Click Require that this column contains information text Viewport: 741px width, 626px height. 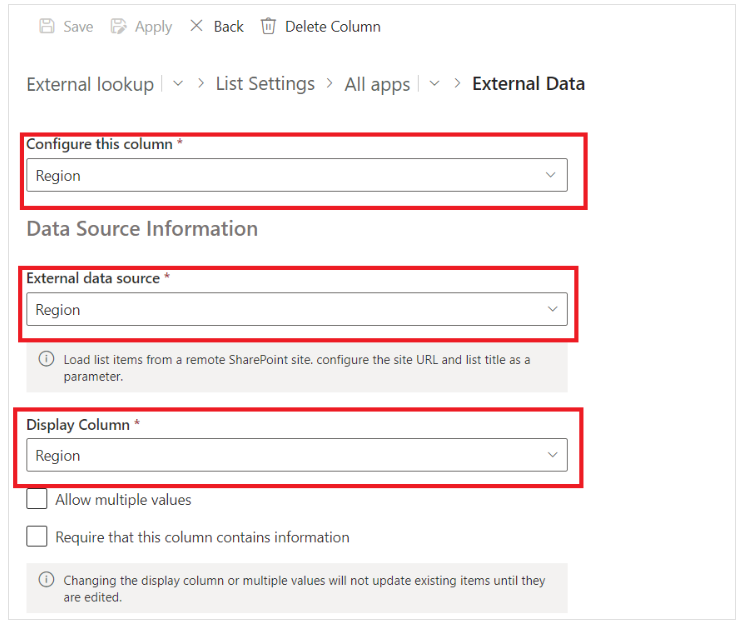[x=202, y=538]
